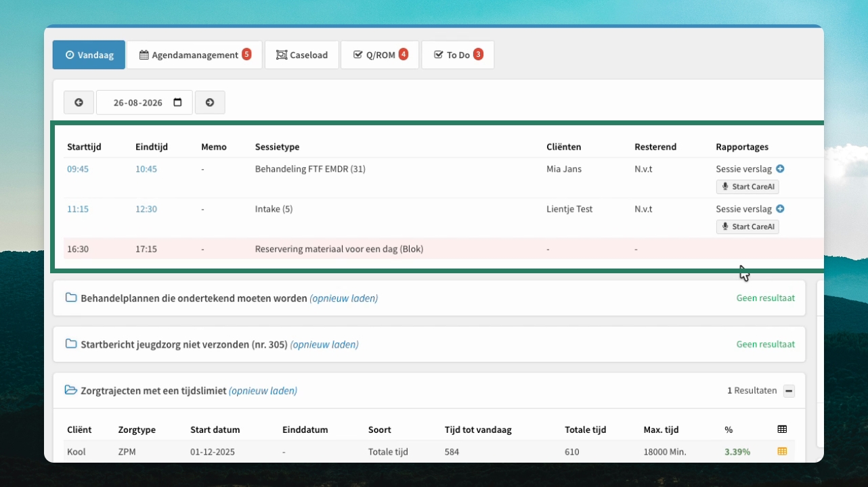Viewport: 868px width, 487px height.
Task: Click Rapportages column header
Action: click(x=742, y=147)
